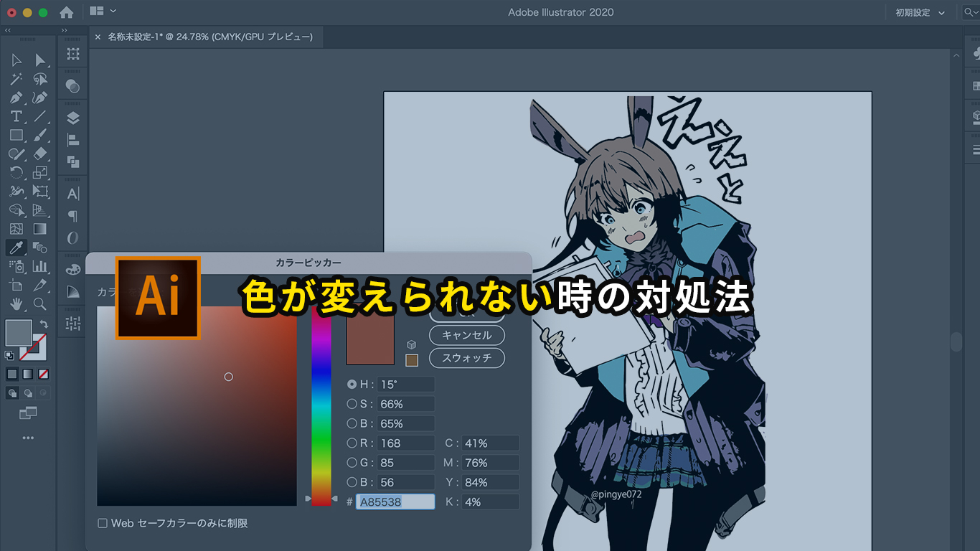Set fill mode to Gradient

point(28,374)
